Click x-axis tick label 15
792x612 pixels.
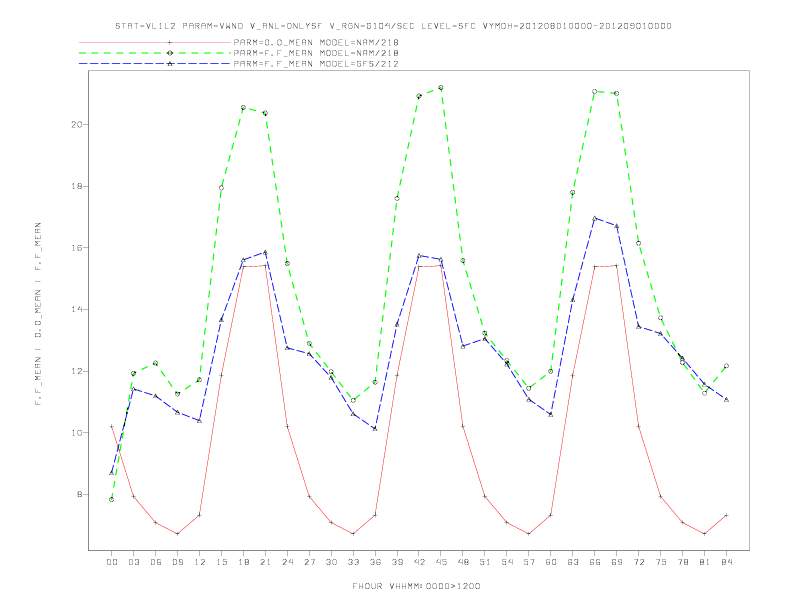click(221, 562)
